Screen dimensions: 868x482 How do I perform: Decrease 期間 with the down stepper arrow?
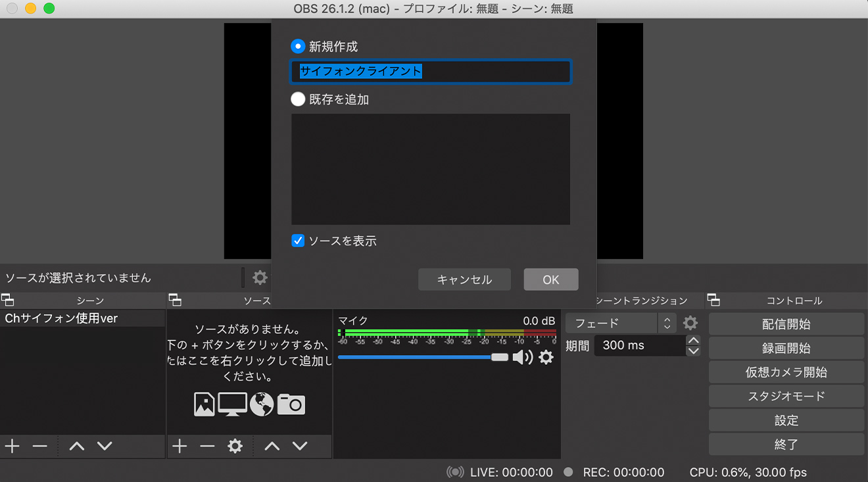click(x=693, y=350)
